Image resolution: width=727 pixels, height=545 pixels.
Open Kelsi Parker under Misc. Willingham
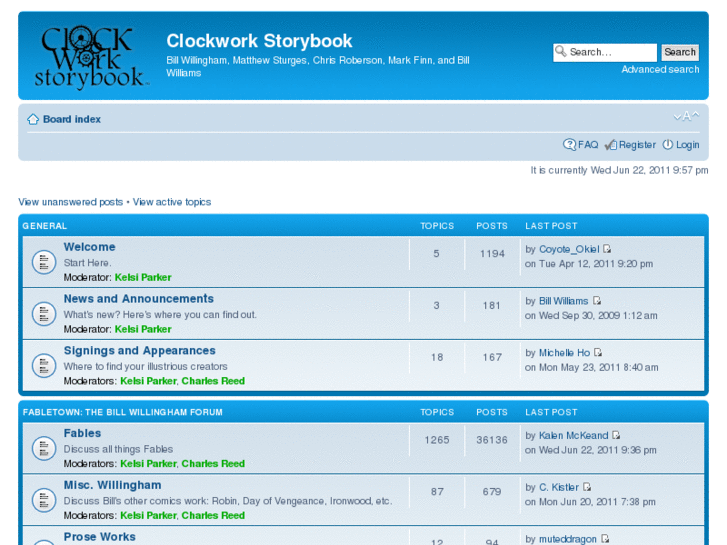(148, 516)
